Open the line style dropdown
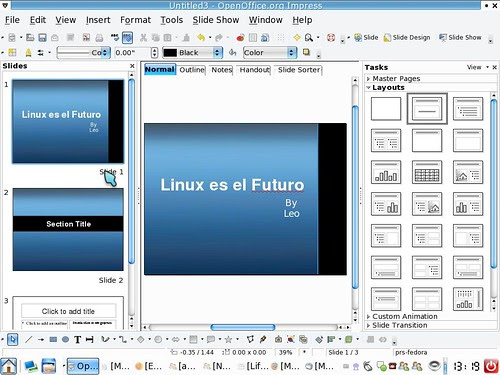 (x=105, y=53)
